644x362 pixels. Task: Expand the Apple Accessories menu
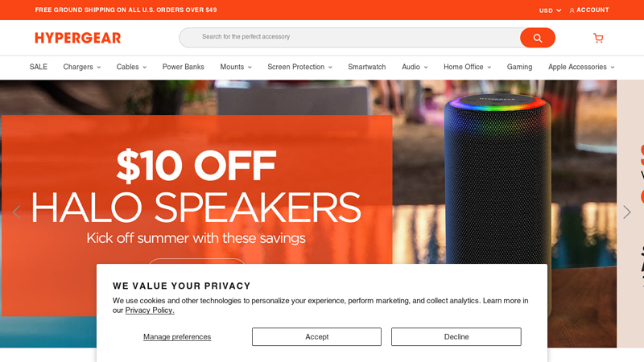point(581,67)
